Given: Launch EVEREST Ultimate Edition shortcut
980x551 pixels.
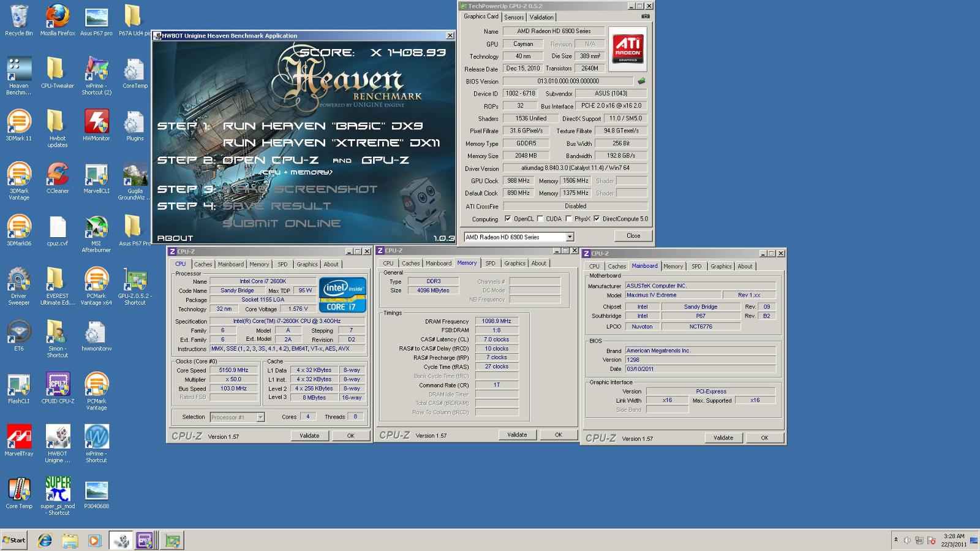Looking at the screenshot, I should point(58,287).
